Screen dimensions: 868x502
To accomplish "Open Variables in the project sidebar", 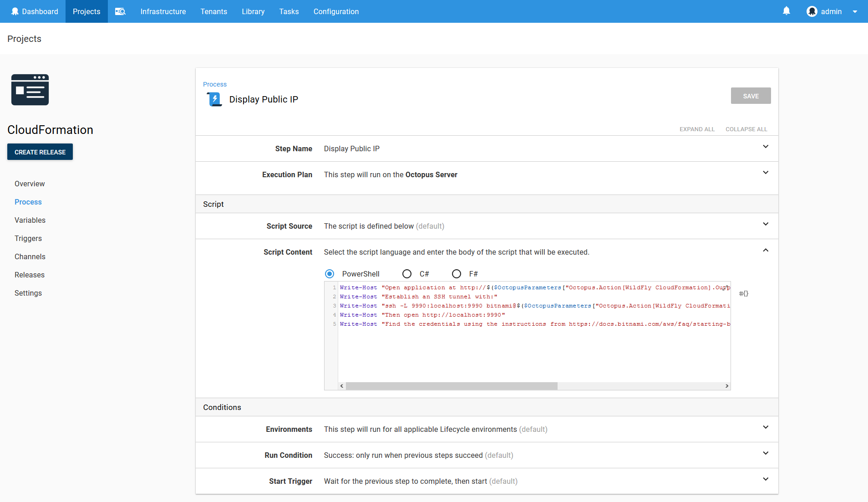I will (30, 220).
